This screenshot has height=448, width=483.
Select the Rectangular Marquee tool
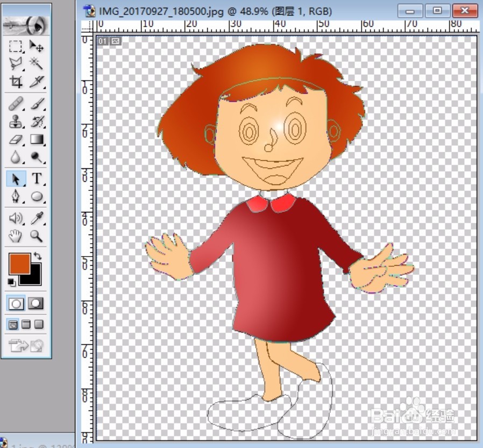coord(16,46)
